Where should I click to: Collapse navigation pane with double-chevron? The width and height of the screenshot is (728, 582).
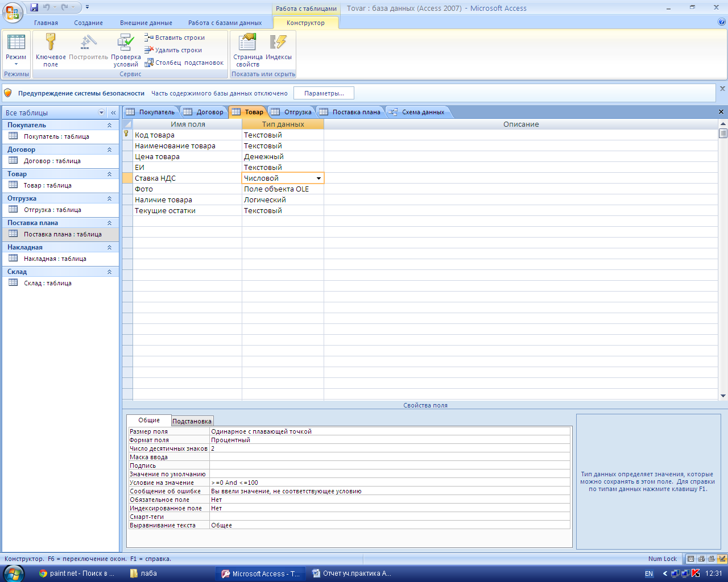pos(113,113)
